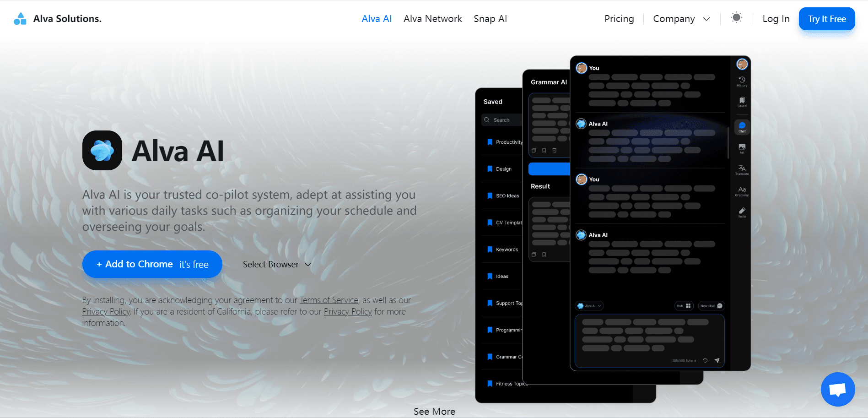Screen dimensions: 868x418
Task: Click the chat panel vertical scrollbar
Action: pos(728,143)
